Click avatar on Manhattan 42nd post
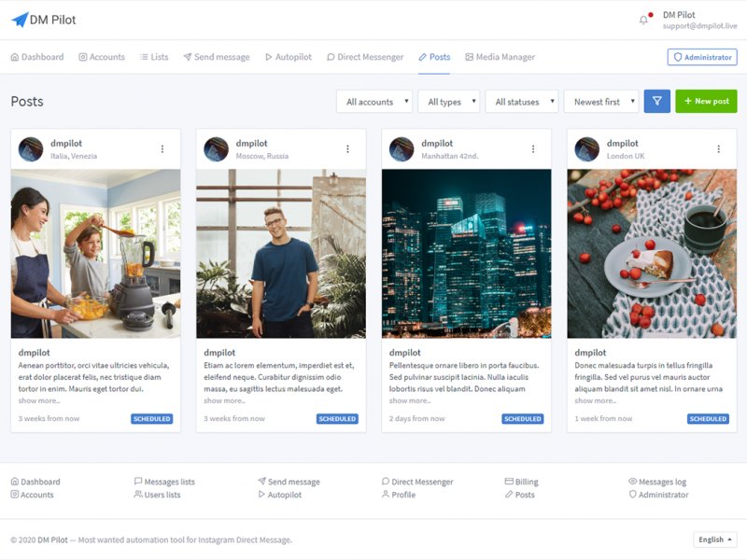 [402, 149]
